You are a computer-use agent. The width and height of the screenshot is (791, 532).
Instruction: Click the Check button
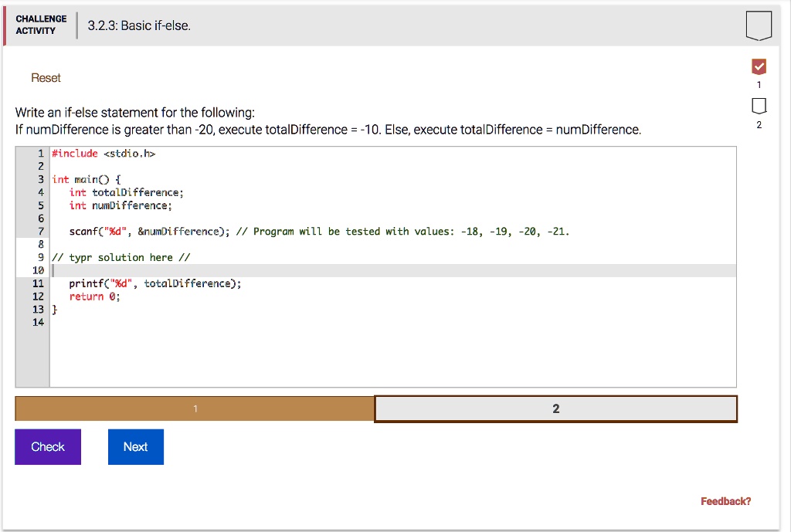pyautogui.click(x=47, y=446)
